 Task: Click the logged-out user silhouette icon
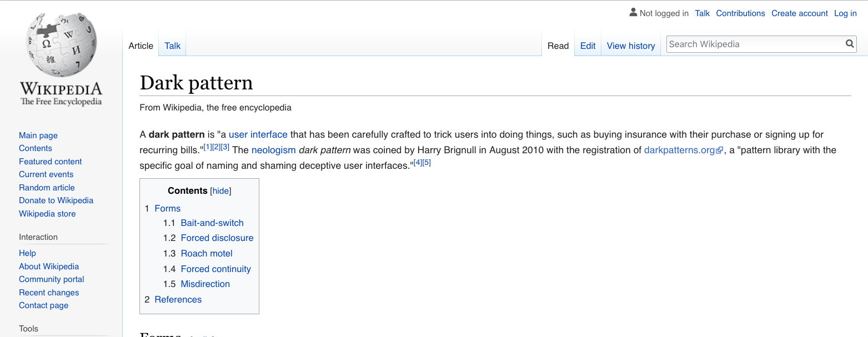[633, 12]
